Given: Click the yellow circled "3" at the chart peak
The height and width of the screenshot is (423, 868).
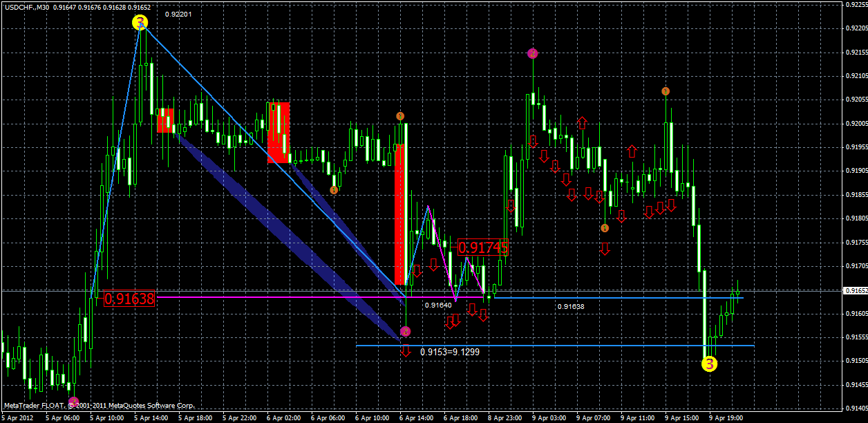Looking at the screenshot, I should [140, 22].
